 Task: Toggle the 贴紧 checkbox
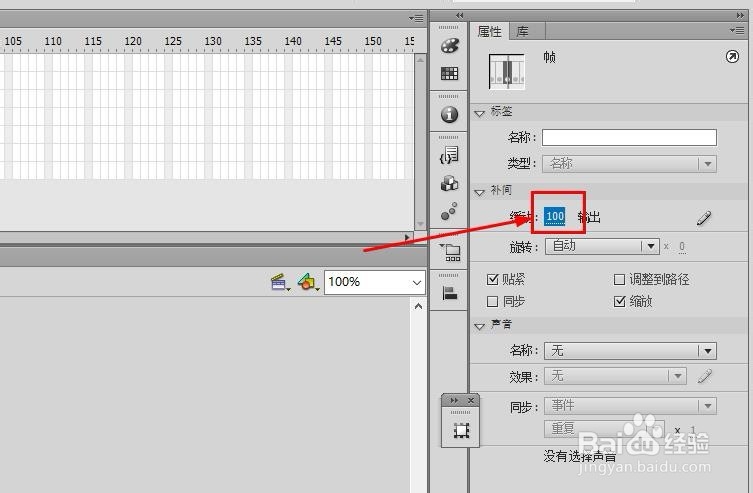[492, 279]
